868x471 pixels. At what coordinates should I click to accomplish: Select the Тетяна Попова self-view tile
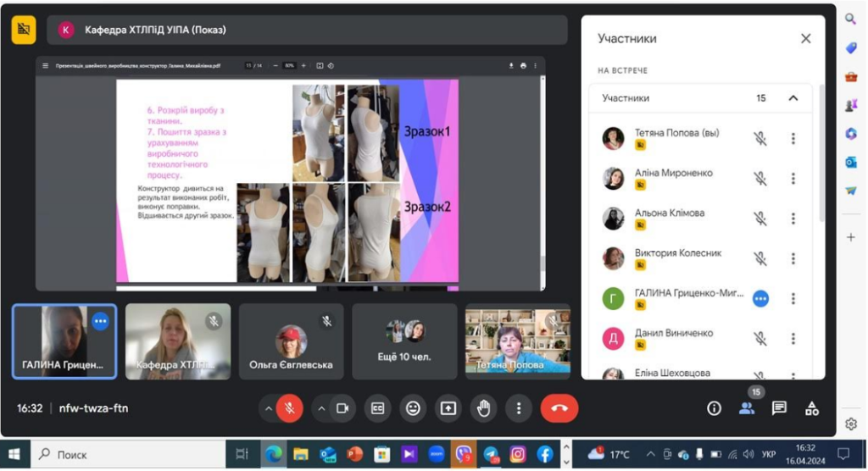pos(518,341)
